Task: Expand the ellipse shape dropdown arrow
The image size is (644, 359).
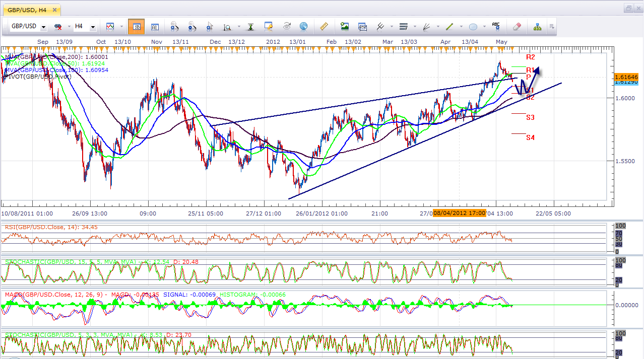Action: tap(483, 27)
